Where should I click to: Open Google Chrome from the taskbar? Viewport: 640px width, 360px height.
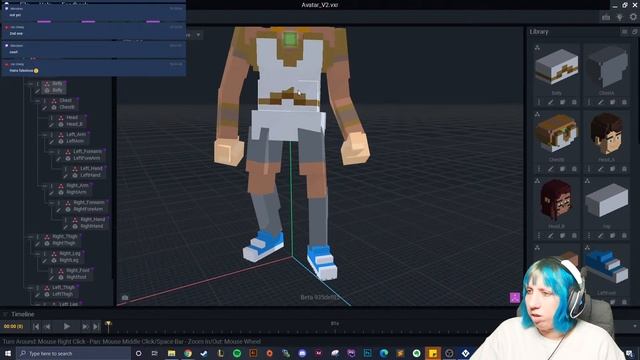coord(188,353)
